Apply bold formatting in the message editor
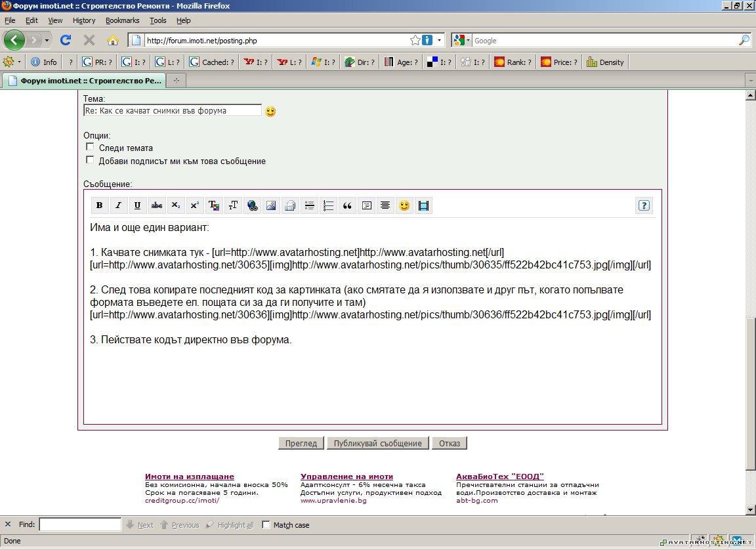The width and height of the screenshot is (756, 550). click(99, 205)
